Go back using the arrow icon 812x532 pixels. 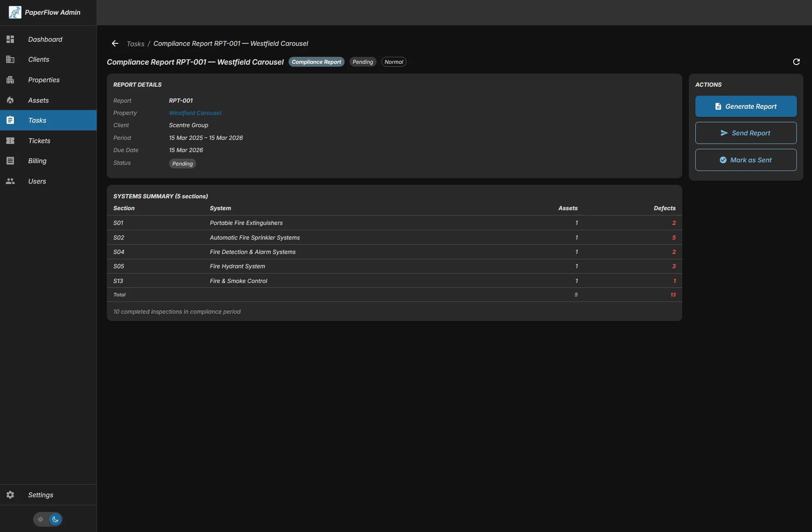click(115, 43)
